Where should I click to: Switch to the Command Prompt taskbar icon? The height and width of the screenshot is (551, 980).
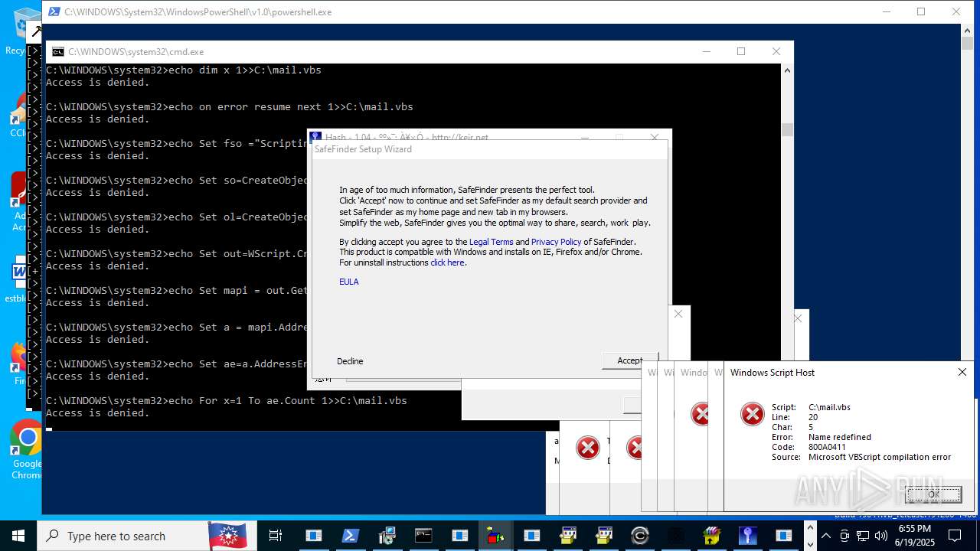pos(423,536)
